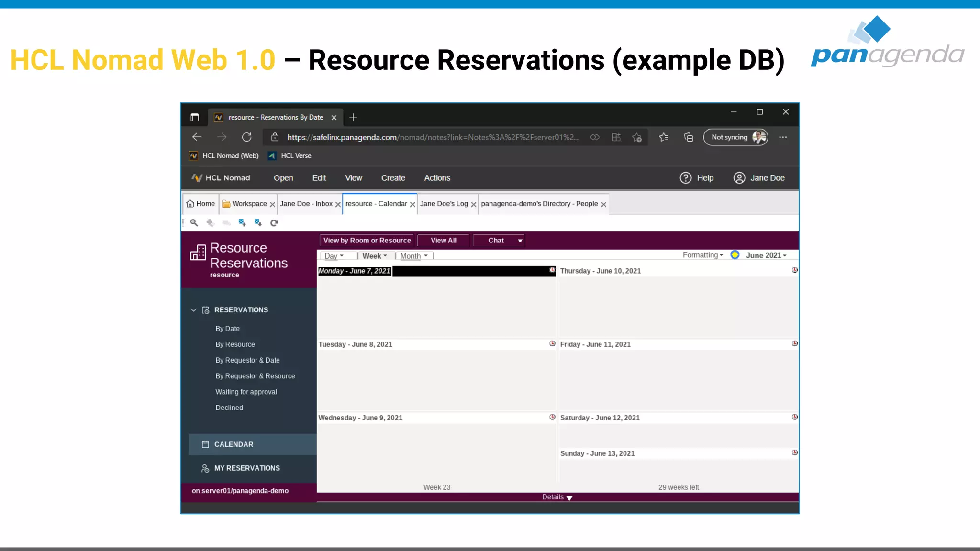The height and width of the screenshot is (551, 980).
Task: Click the clock icon on Wednesday June 9
Action: 552,417
